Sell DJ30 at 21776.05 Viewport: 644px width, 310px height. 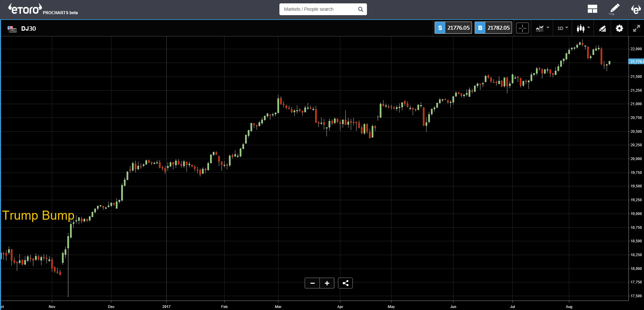click(x=453, y=28)
